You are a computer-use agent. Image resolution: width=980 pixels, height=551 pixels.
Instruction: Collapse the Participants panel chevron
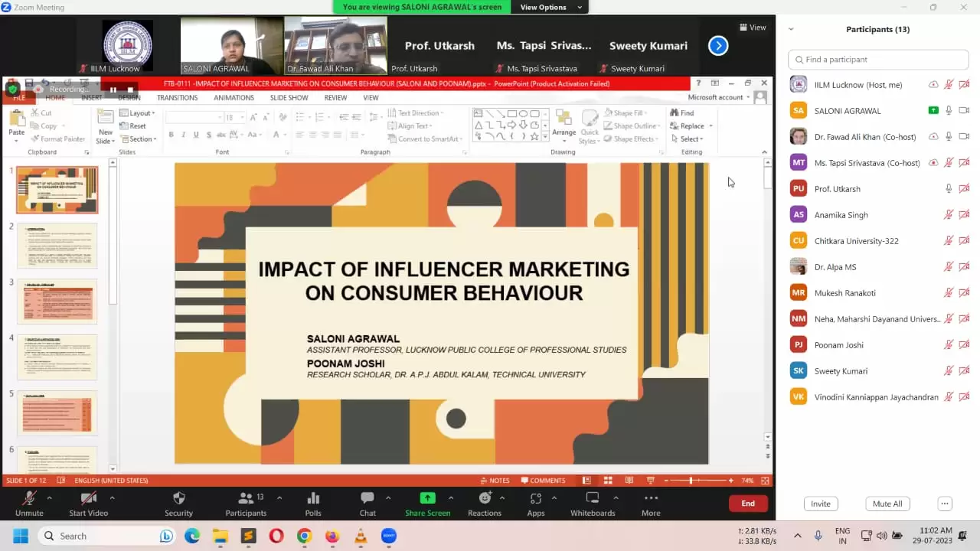(x=791, y=29)
